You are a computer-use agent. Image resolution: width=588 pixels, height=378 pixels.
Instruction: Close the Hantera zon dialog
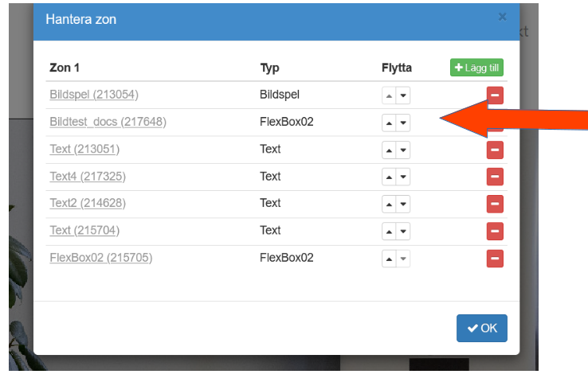pos(502,16)
